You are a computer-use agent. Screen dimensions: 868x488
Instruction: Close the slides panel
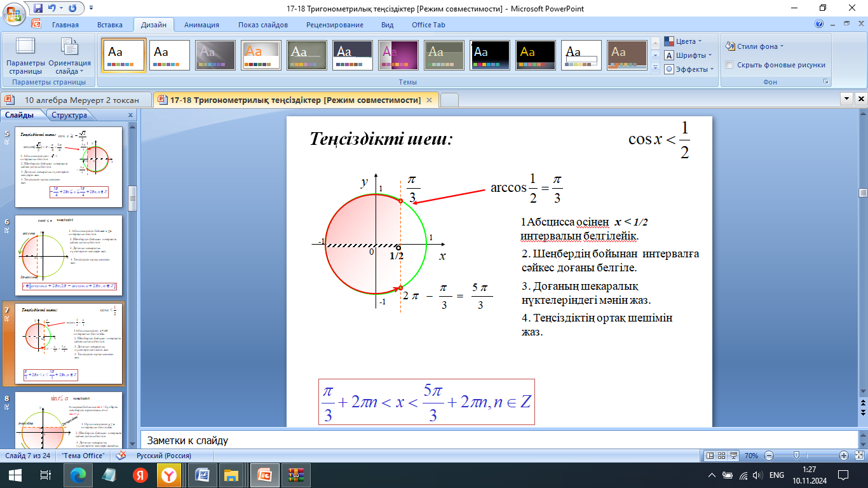pos(130,115)
